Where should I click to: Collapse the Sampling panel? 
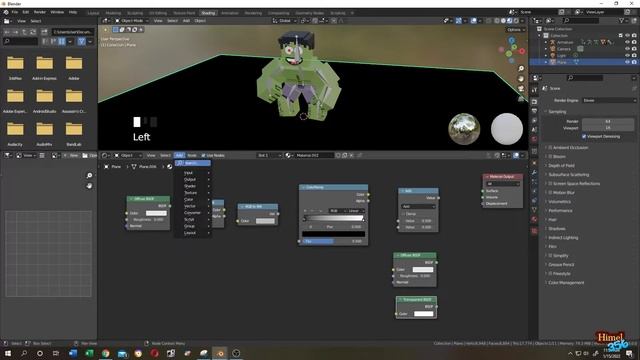pyautogui.click(x=557, y=111)
